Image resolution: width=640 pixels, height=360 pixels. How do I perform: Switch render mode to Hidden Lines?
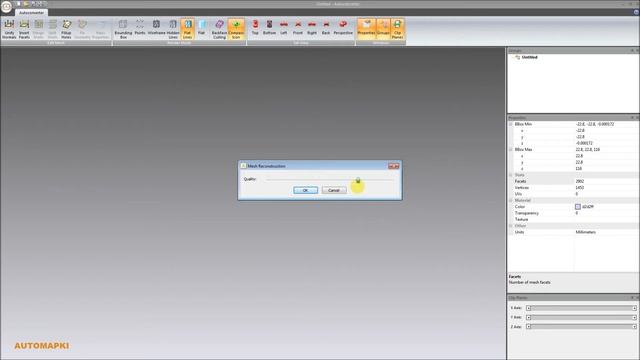173,29
